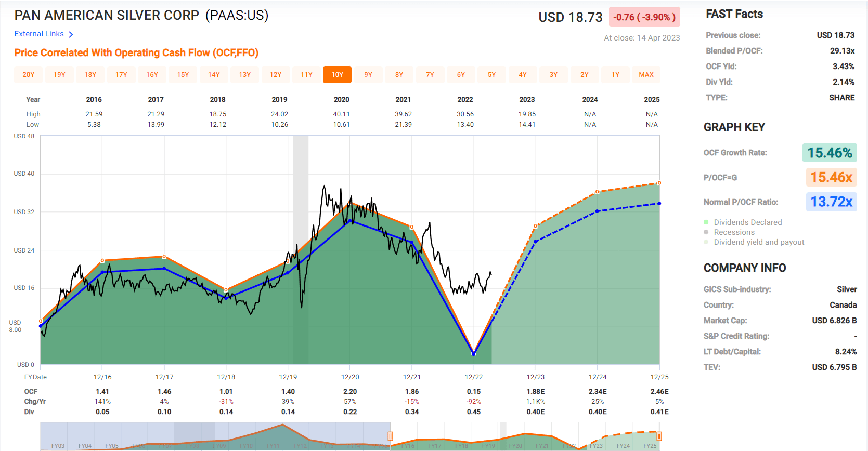The height and width of the screenshot is (451, 868).
Task: Select the 9Y time range tab
Action: tap(368, 75)
